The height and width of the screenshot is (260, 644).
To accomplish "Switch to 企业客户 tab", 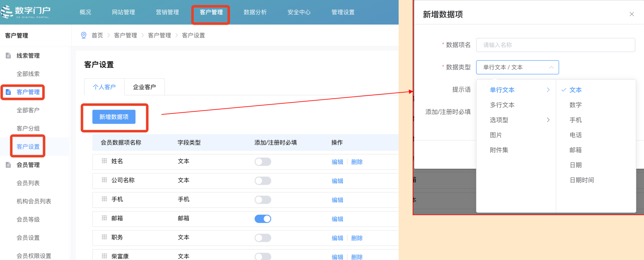I will point(144,87).
